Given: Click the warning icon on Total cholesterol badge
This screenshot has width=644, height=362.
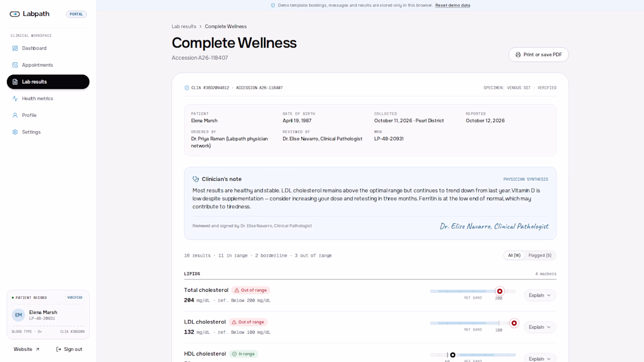Looking at the screenshot, I should tap(237, 291).
